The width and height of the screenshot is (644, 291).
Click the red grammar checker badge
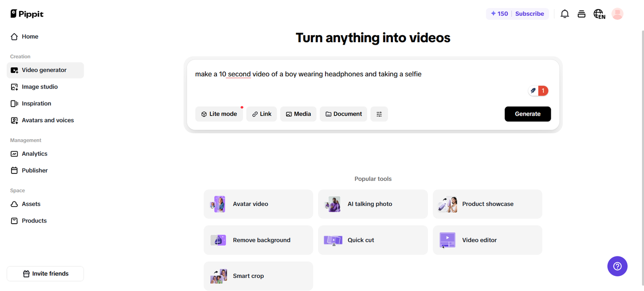tap(543, 91)
